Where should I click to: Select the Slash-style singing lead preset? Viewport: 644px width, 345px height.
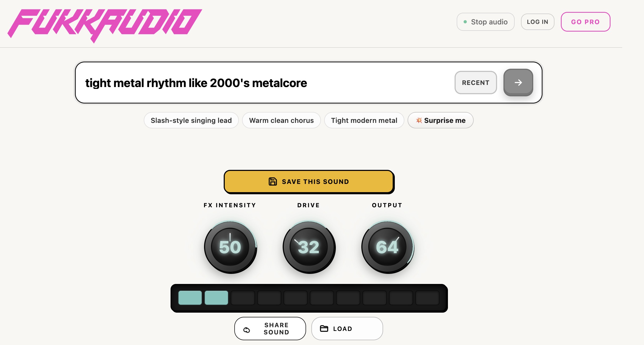pos(191,120)
